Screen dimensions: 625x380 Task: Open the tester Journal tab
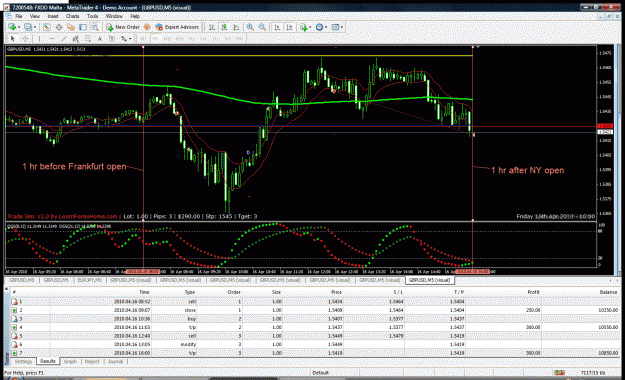click(116, 362)
